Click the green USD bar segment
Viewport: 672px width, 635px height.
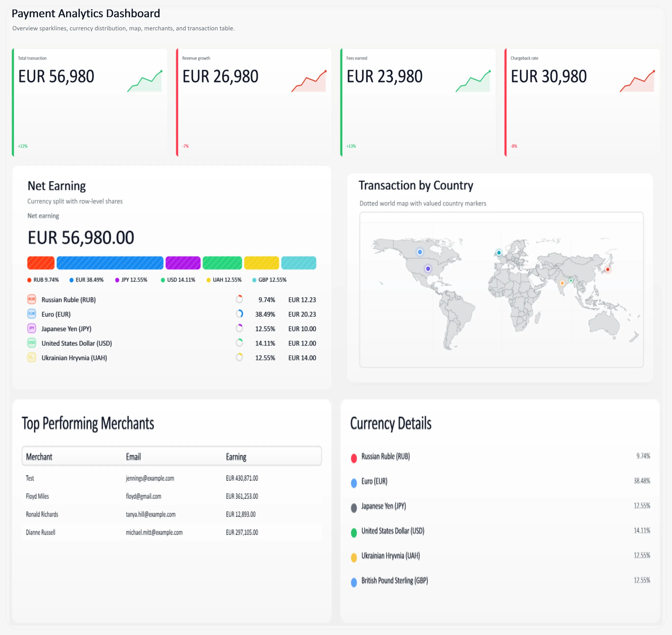tap(223, 263)
